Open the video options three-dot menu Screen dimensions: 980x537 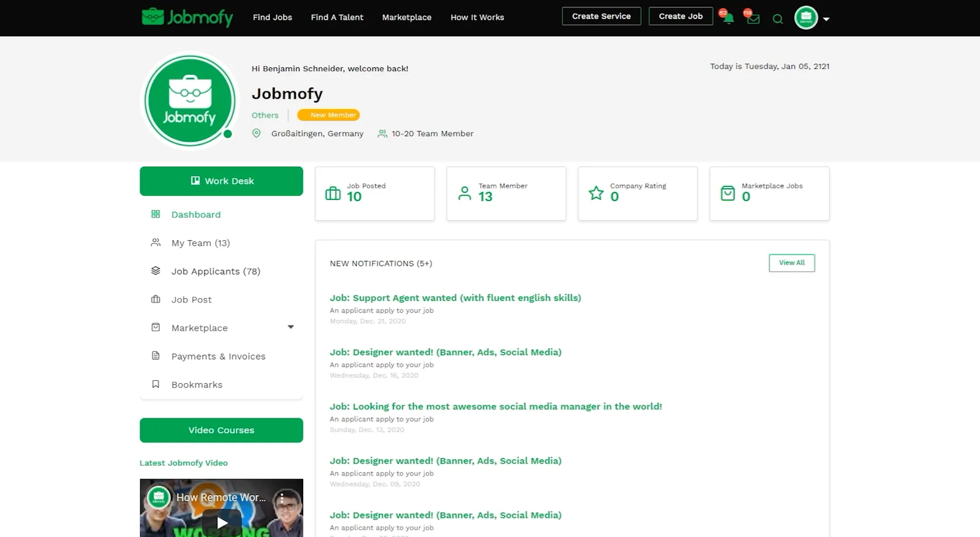pos(282,498)
